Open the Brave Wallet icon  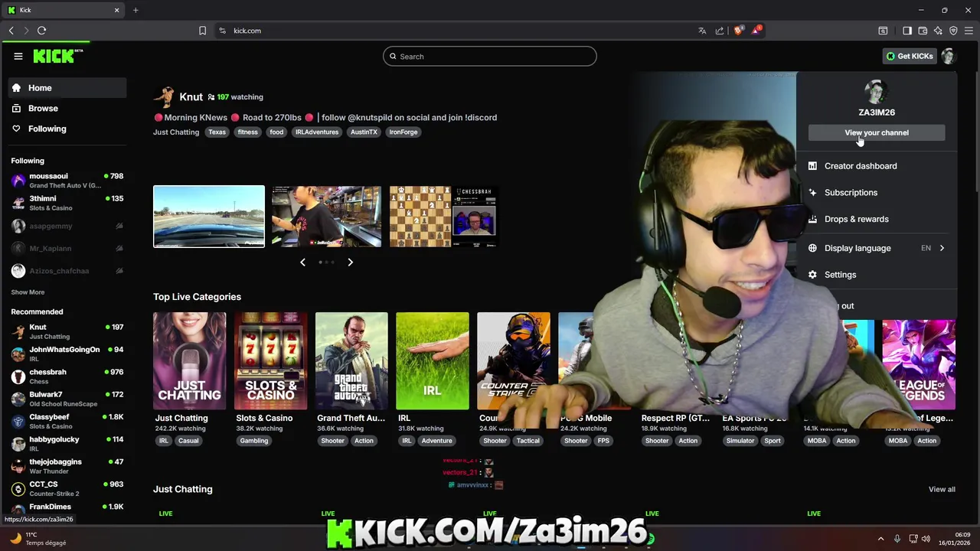click(x=923, y=31)
